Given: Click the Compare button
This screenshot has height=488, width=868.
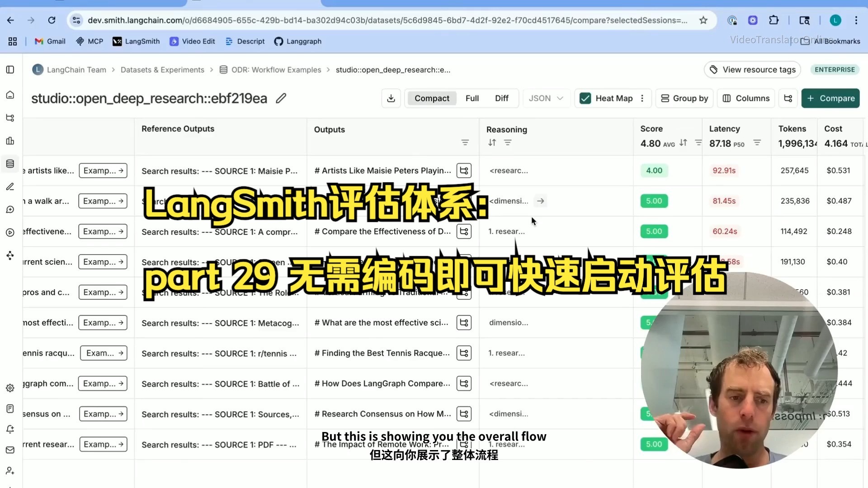Looking at the screenshot, I should coord(830,98).
